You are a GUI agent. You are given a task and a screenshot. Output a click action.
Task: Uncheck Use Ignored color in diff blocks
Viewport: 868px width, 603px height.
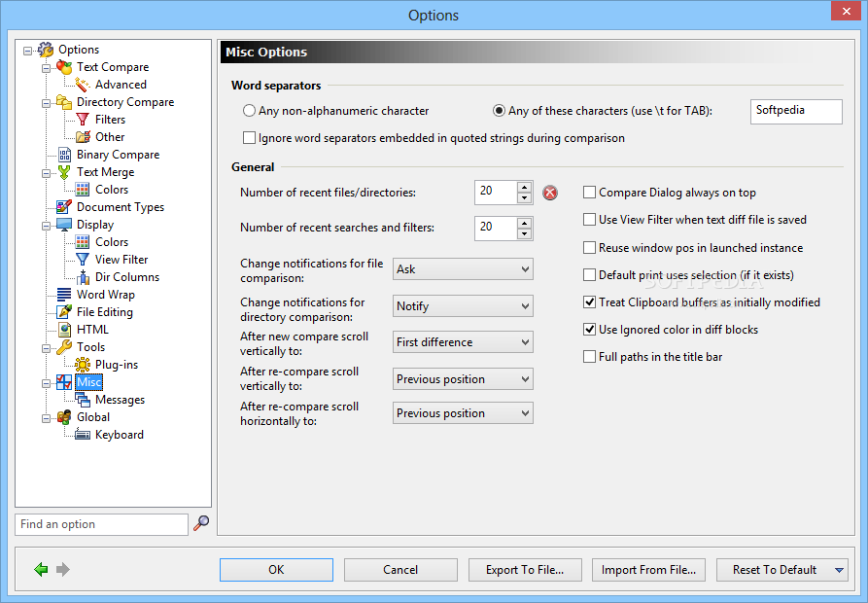590,330
